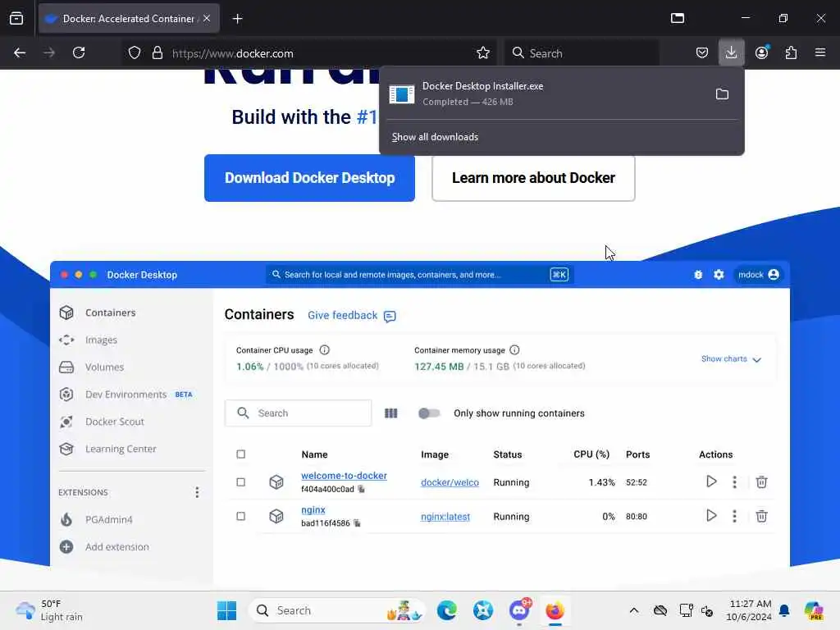Open the welcome-to-docker container link
840x630 pixels.
pyautogui.click(x=344, y=476)
